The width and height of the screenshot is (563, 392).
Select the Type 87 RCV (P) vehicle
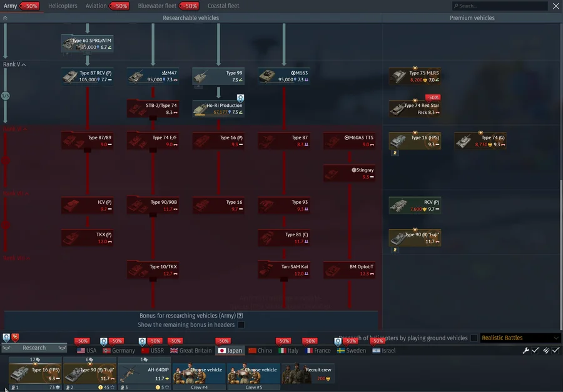(x=88, y=76)
